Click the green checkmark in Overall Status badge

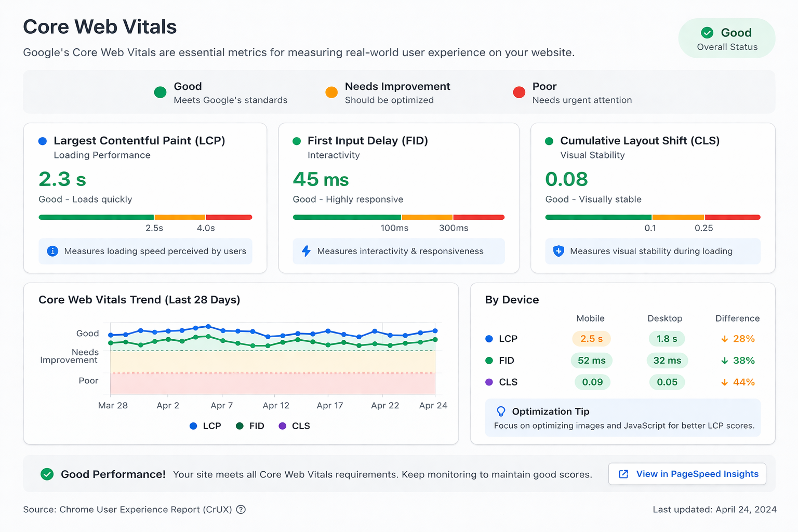707,33
